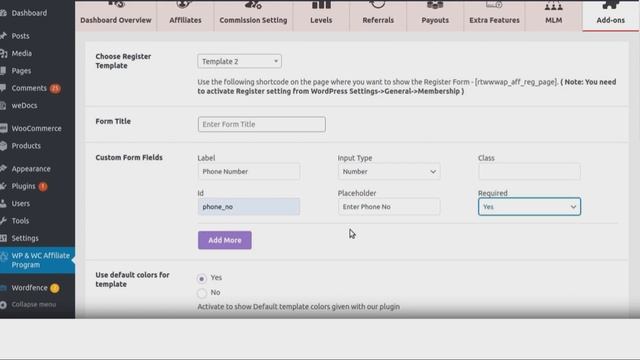Viewport: 640px width, 360px height.
Task: Click the Input Type dropdown chevron
Action: tap(433, 172)
